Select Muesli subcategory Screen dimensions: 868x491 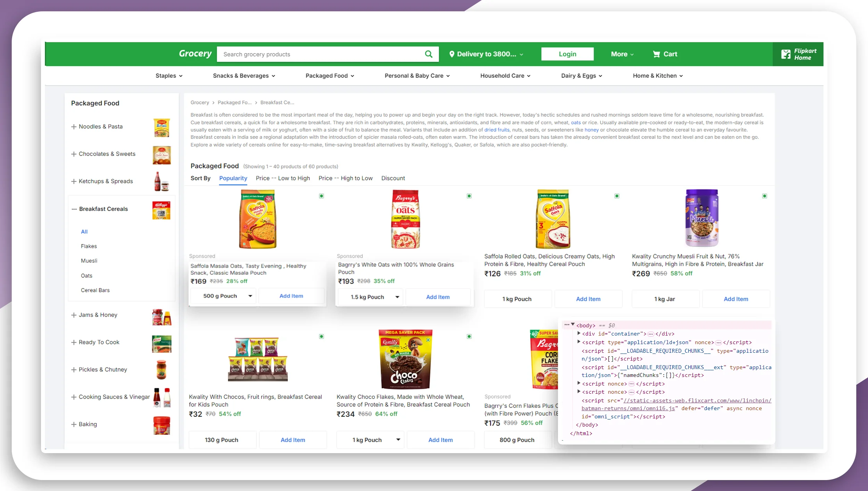click(x=89, y=261)
